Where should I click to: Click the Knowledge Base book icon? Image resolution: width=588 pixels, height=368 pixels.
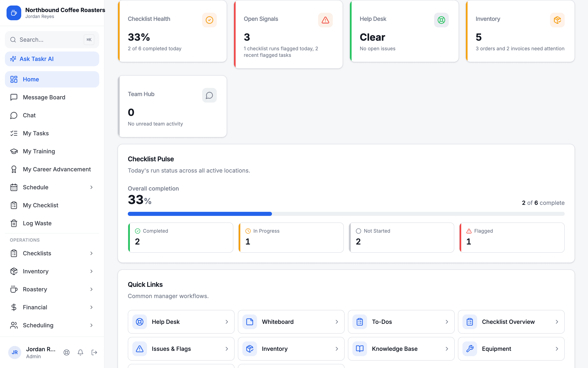[x=360, y=349]
